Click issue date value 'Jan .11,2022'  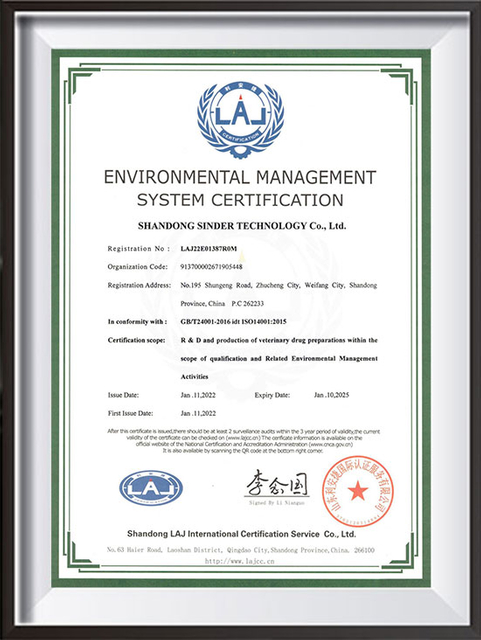coord(198,395)
